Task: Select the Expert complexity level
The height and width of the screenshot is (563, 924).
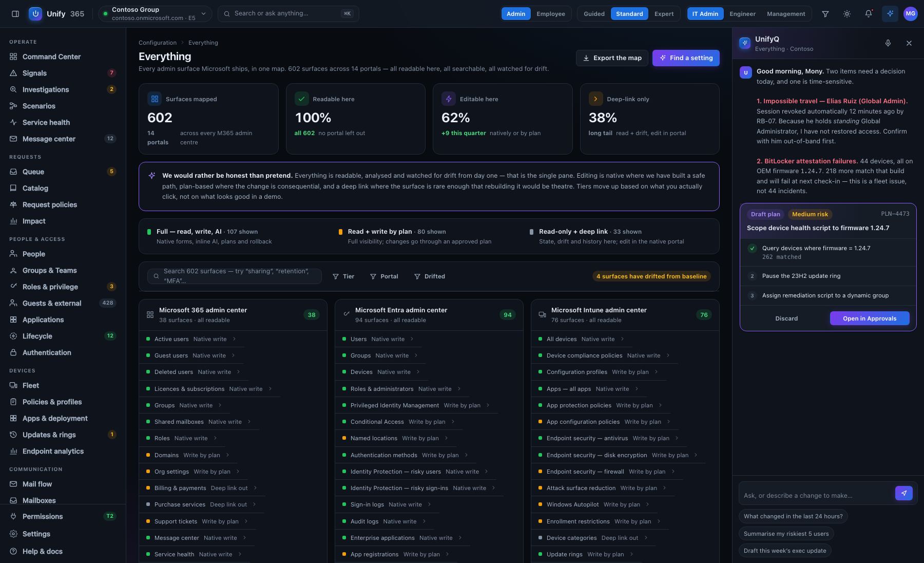Action: [664, 14]
